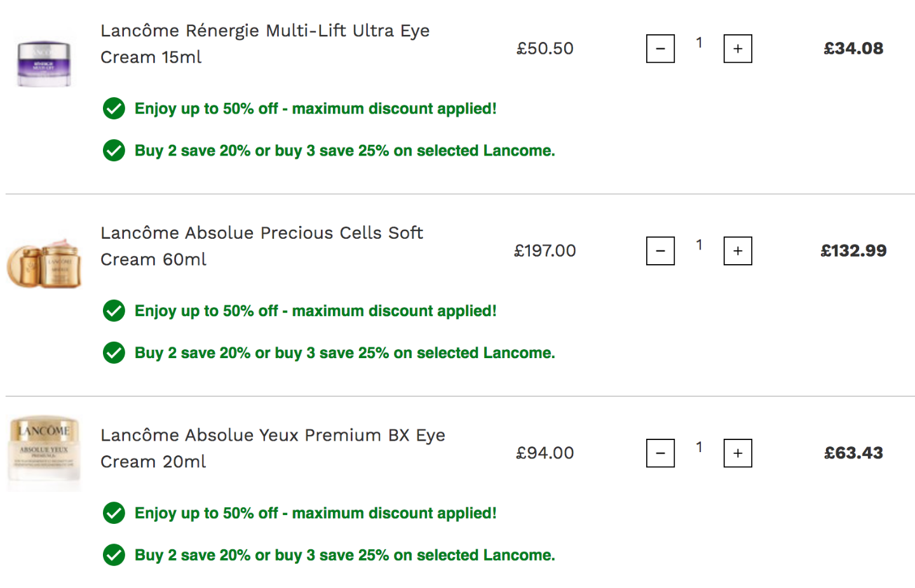Click the Precious Cells 50% off offer text
This screenshot has height=588, width=915.
pyautogui.click(x=315, y=311)
